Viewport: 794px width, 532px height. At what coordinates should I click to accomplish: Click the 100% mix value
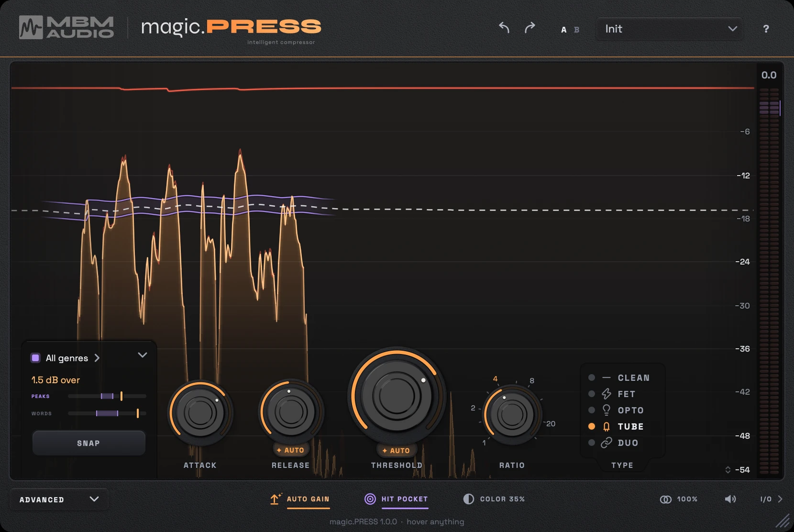pyautogui.click(x=687, y=499)
